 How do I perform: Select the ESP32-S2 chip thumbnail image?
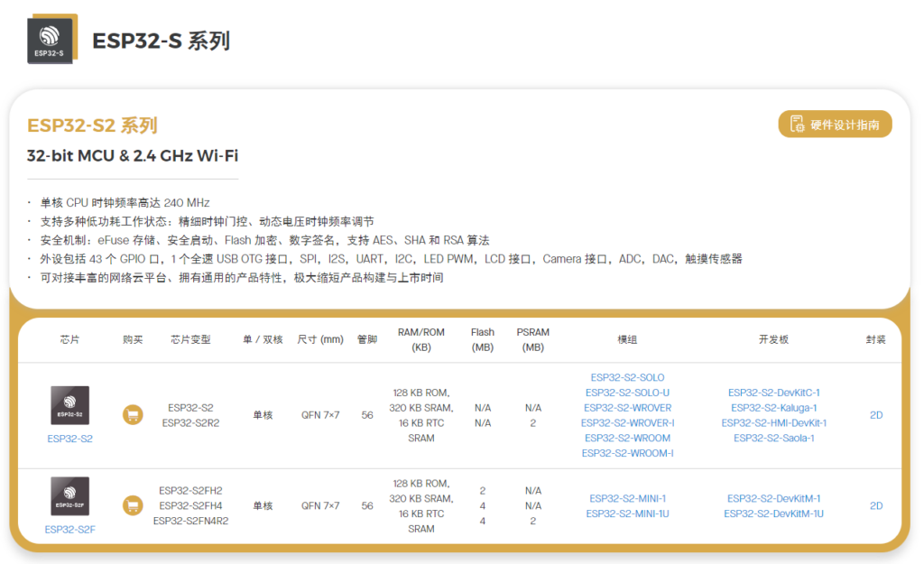point(69,405)
